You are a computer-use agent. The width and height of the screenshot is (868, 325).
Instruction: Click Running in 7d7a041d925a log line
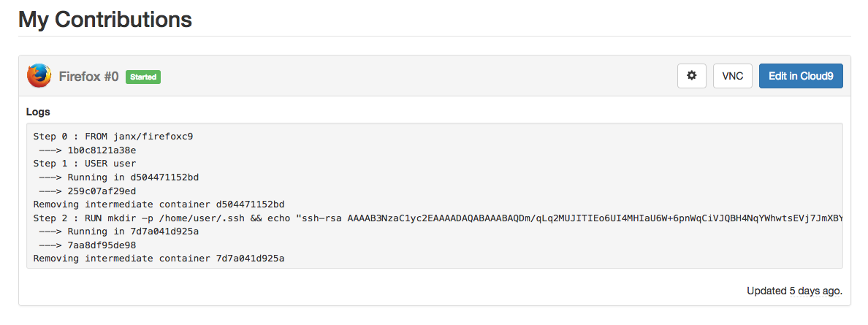pyautogui.click(x=132, y=232)
